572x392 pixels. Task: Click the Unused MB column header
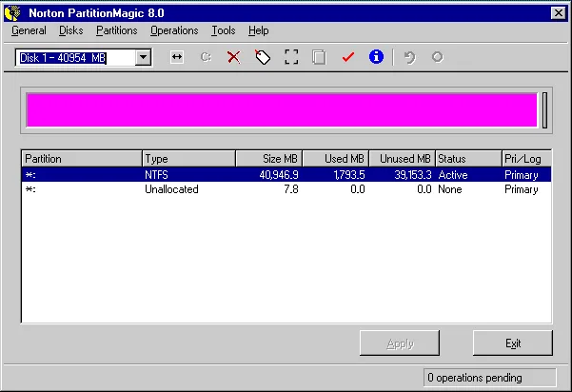pyautogui.click(x=402, y=159)
